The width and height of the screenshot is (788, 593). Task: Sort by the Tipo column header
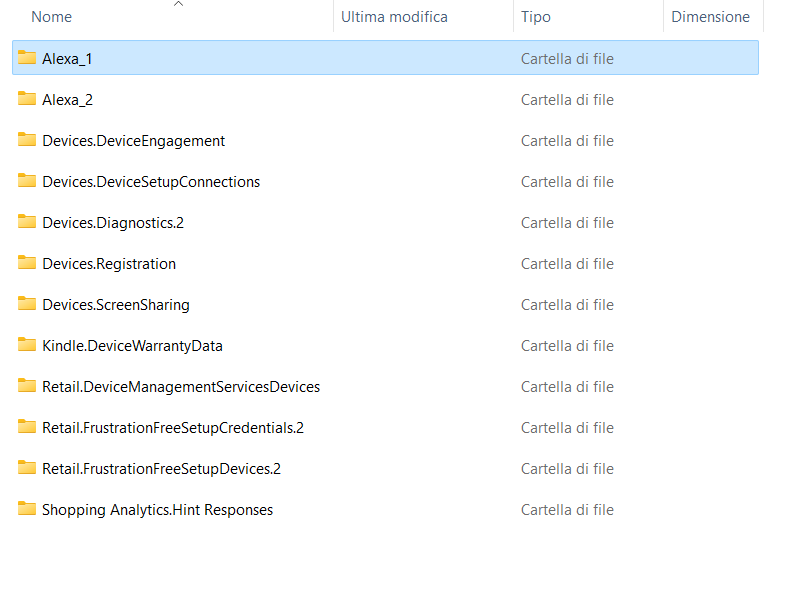(x=536, y=17)
